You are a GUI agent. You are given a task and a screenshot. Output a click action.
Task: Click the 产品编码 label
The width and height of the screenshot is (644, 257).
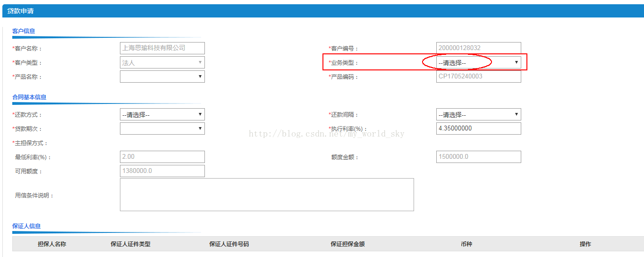[x=344, y=77]
